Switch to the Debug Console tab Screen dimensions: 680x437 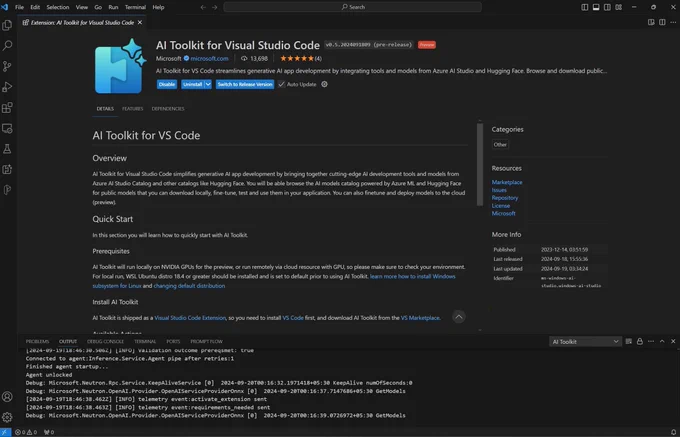click(x=105, y=342)
